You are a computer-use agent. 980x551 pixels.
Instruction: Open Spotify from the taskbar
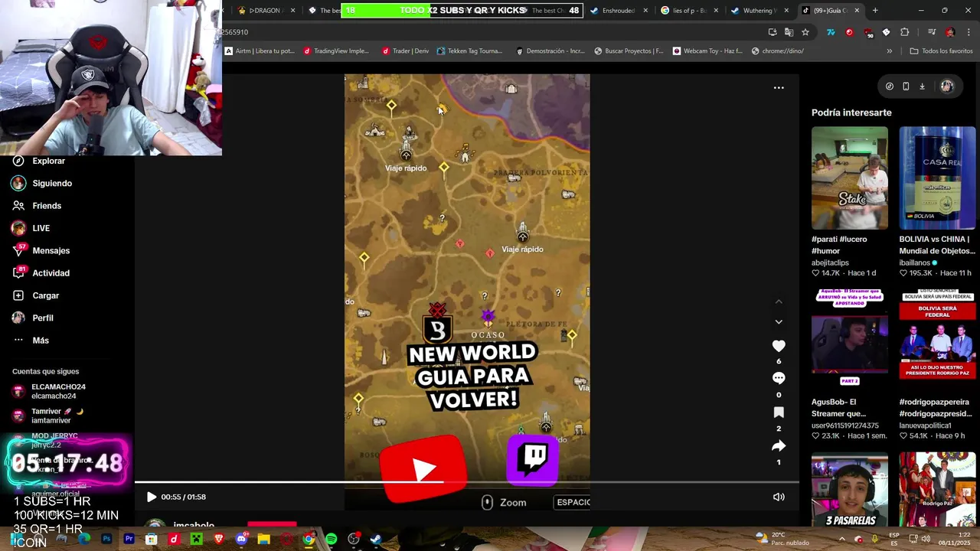[x=331, y=539]
